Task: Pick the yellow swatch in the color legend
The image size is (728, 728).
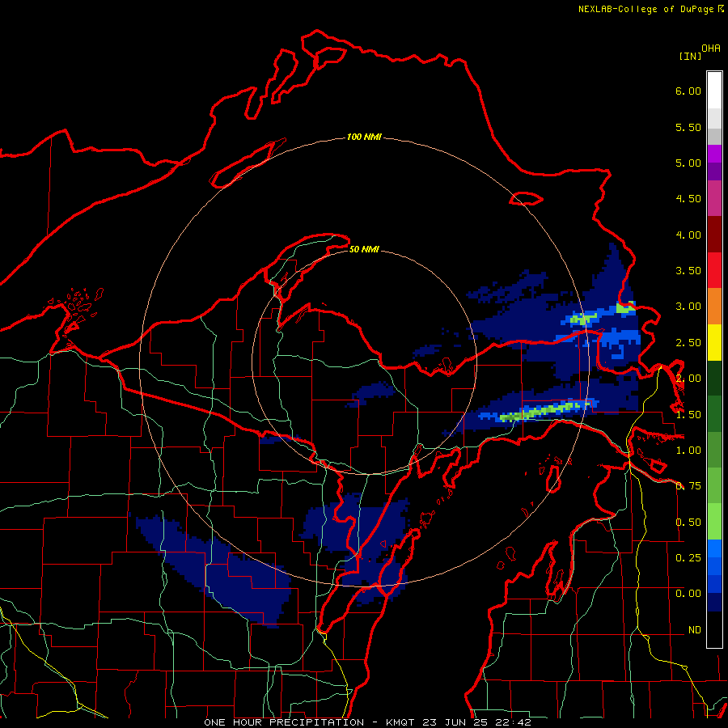Action: pos(714,343)
